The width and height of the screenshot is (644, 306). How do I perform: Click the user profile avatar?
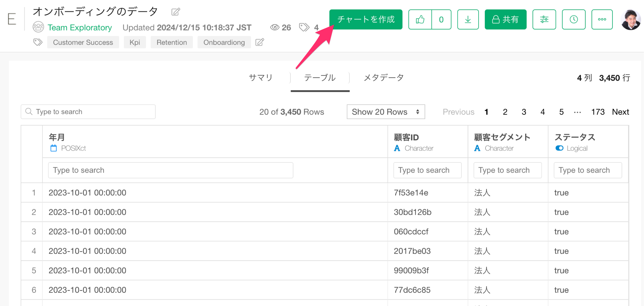pos(630,20)
